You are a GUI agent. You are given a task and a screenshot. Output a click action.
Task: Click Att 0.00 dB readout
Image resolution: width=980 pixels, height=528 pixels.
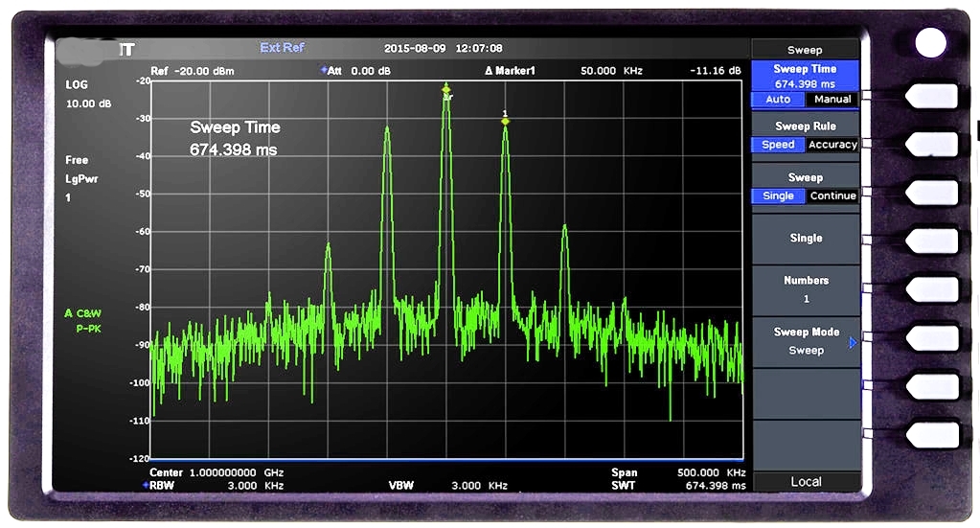pos(356,71)
